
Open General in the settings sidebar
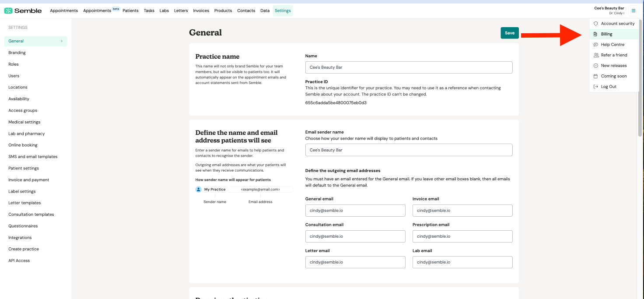[x=36, y=41]
